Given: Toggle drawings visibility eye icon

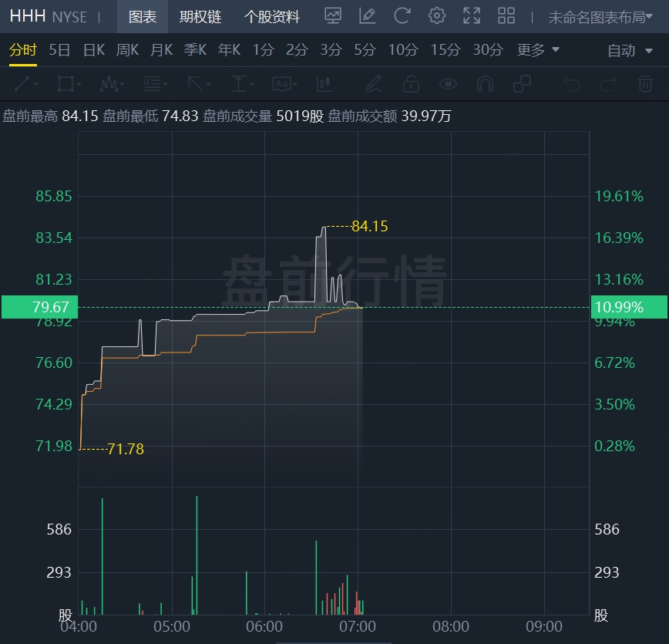Looking at the screenshot, I should (448, 84).
